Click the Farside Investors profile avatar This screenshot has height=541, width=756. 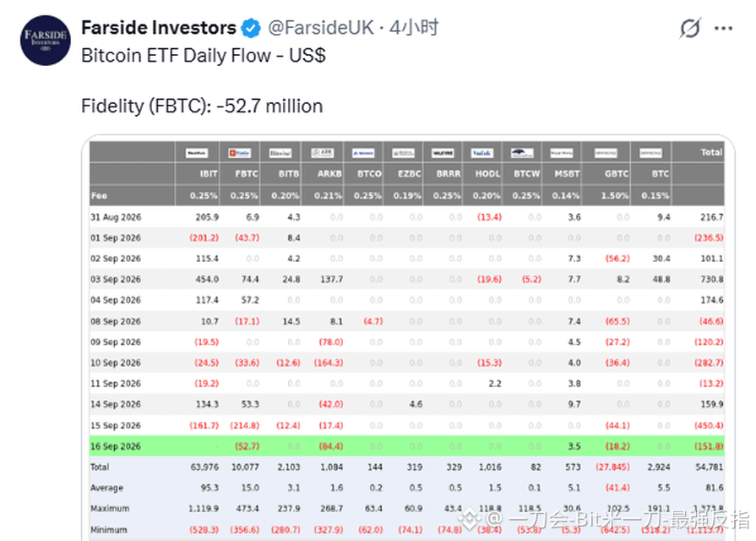click(46, 41)
